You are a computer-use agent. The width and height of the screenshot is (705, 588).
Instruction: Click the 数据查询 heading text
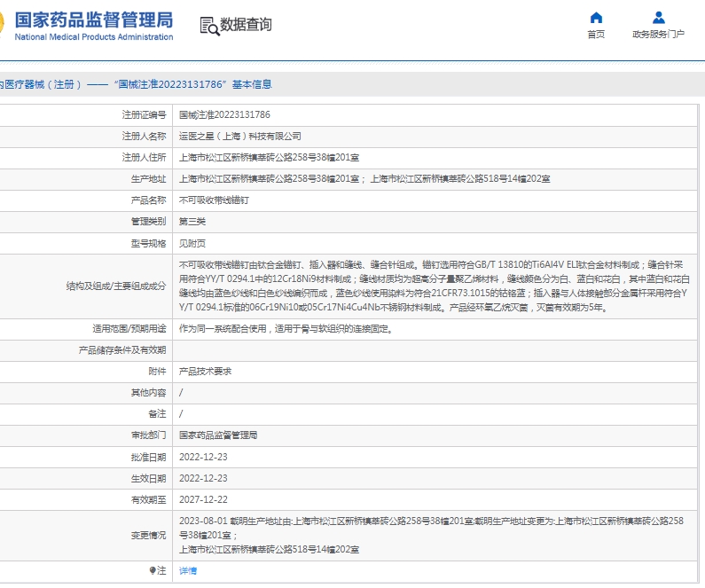(246, 25)
